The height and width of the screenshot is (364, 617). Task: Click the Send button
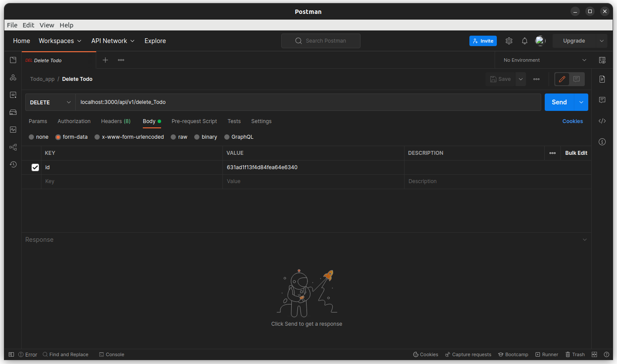click(x=559, y=102)
